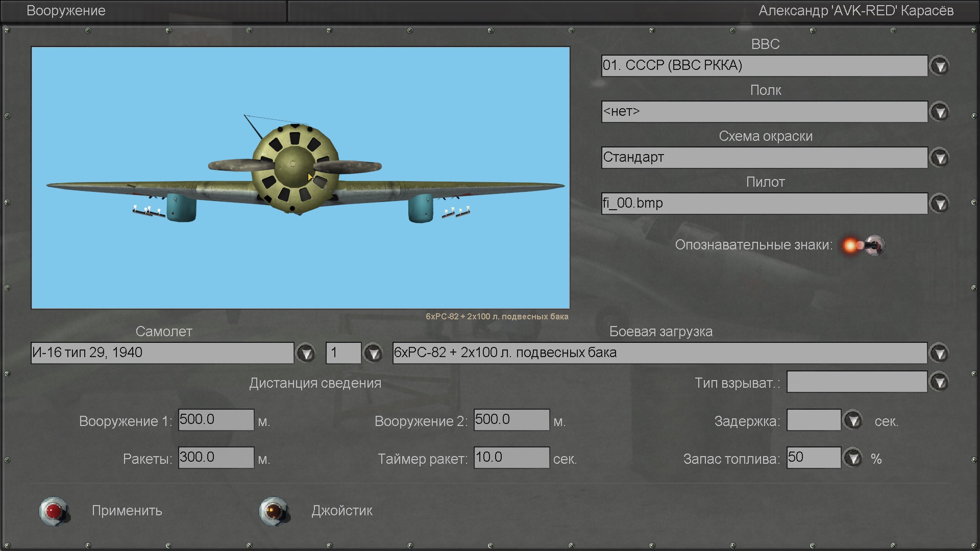Viewport: 980px width, 551px height.
Task: Click the Вооружение 1 convergence field
Action: (x=216, y=420)
